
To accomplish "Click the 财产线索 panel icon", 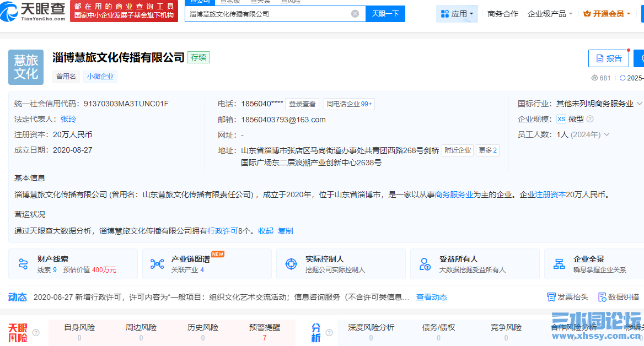I will click(23, 263).
